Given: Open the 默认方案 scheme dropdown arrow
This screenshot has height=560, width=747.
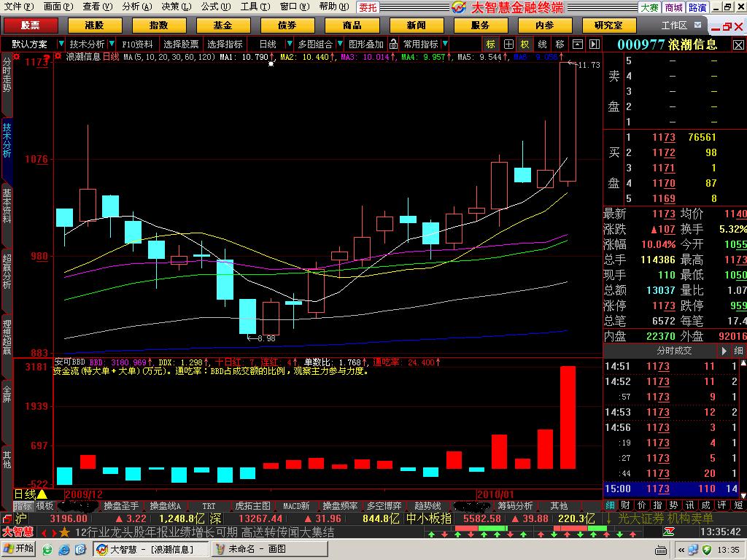Looking at the screenshot, I should [61, 44].
